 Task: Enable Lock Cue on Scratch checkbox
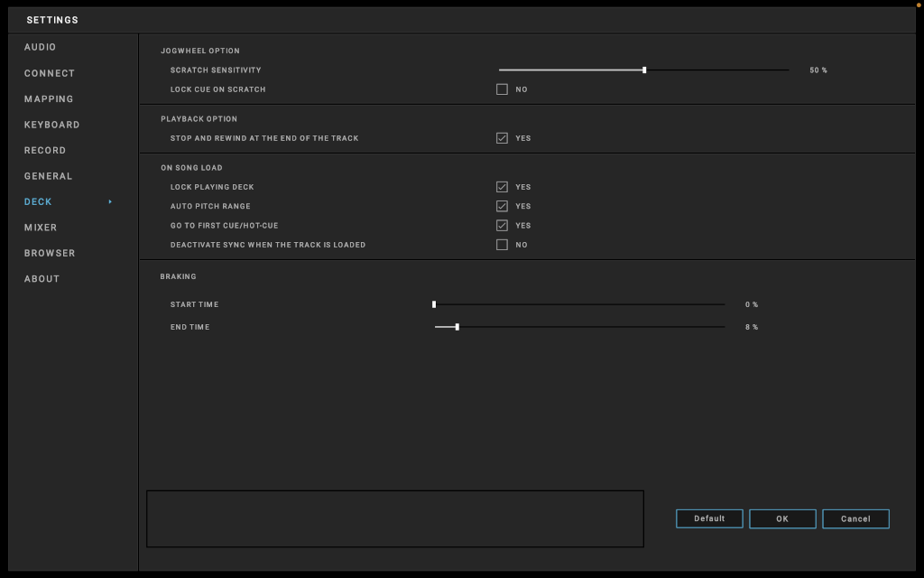(502, 89)
